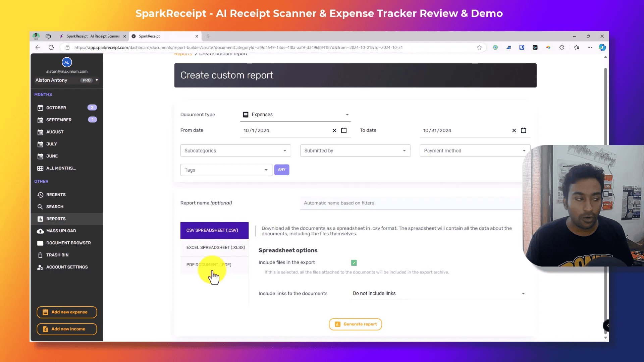Image resolution: width=644 pixels, height=362 pixels.
Task: Select Excel Spreadsheet (.XLSX) format tab
Action: coord(214,247)
